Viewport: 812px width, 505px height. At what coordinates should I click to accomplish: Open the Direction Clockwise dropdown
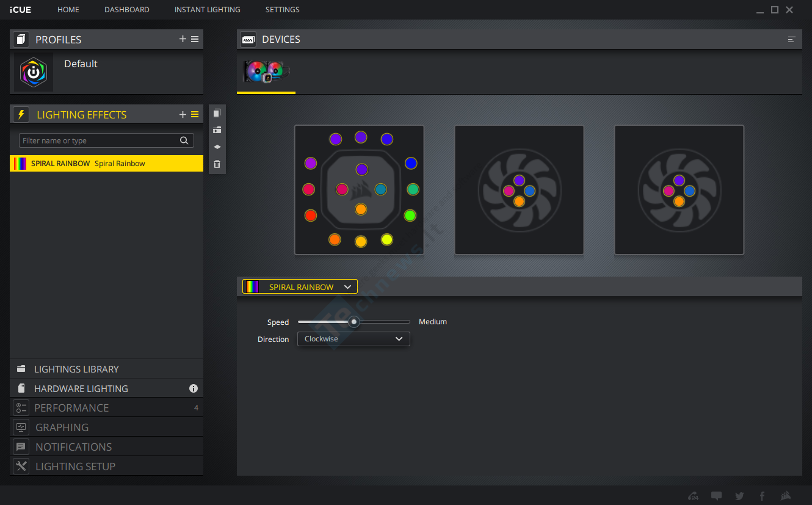[x=353, y=339]
